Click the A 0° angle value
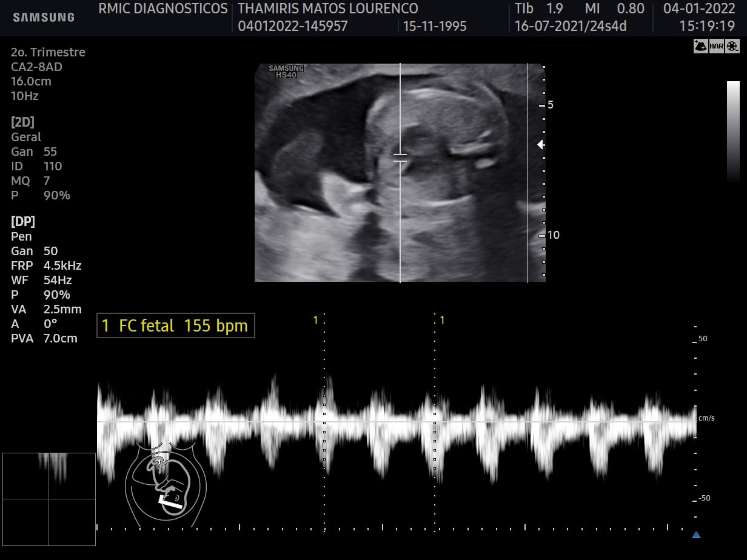The height and width of the screenshot is (560, 747). (33, 324)
